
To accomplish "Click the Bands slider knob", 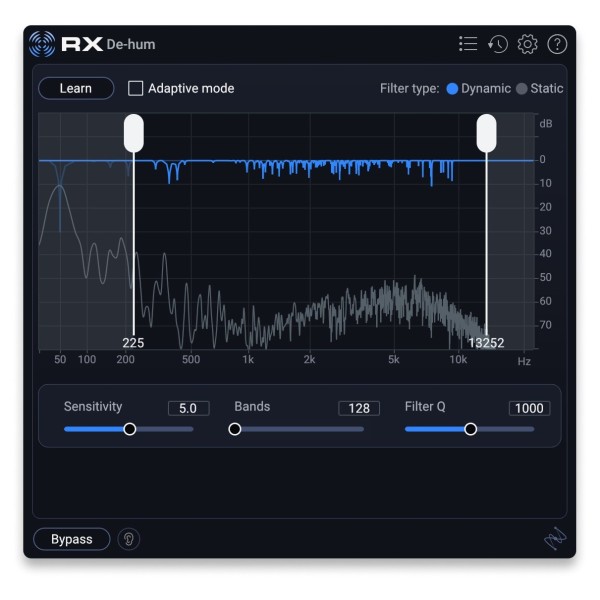I will coord(235,429).
